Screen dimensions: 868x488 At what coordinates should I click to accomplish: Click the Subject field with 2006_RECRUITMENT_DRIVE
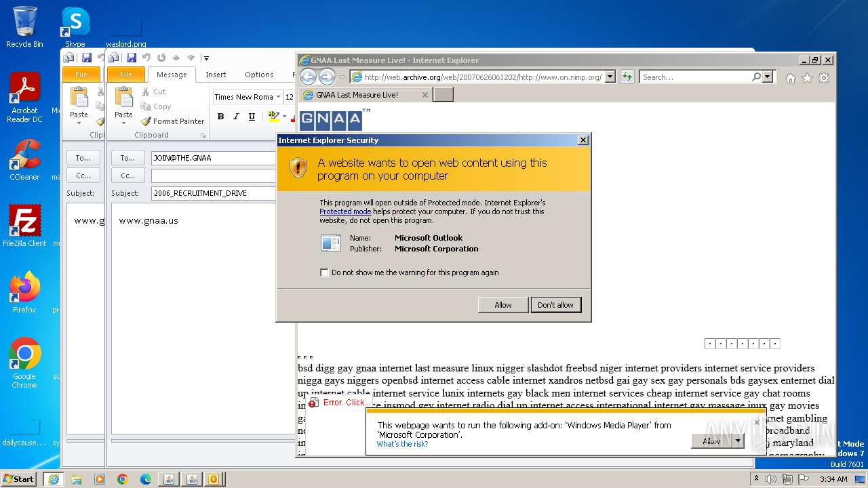point(214,193)
